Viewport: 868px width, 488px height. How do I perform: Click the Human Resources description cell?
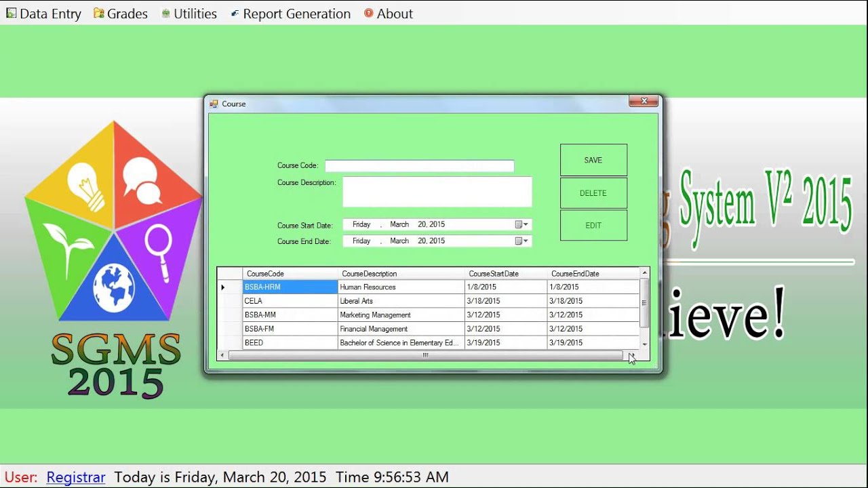[401, 287]
